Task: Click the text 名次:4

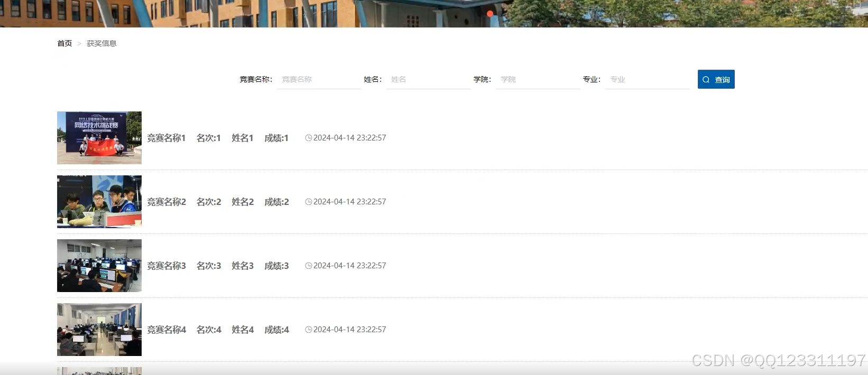Action: 209,330
